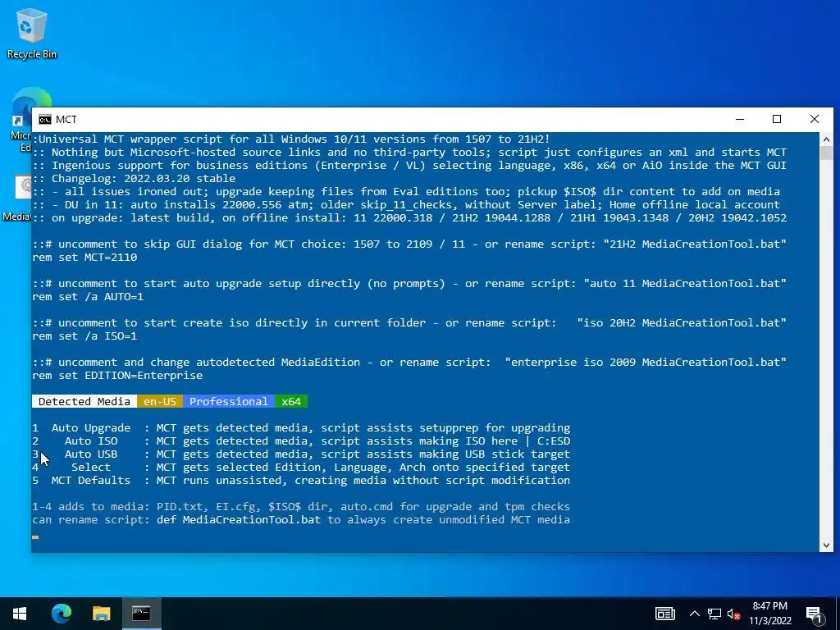Click the 'def MediaCreationTool.bat' text
Image resolution: width=840 pixels, height=630 pixels.
[x=239, y=519]
